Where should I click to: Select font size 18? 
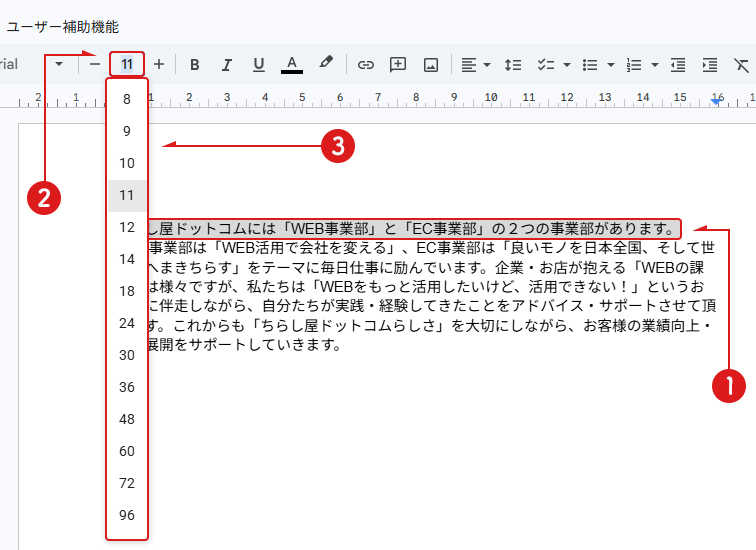127,291
